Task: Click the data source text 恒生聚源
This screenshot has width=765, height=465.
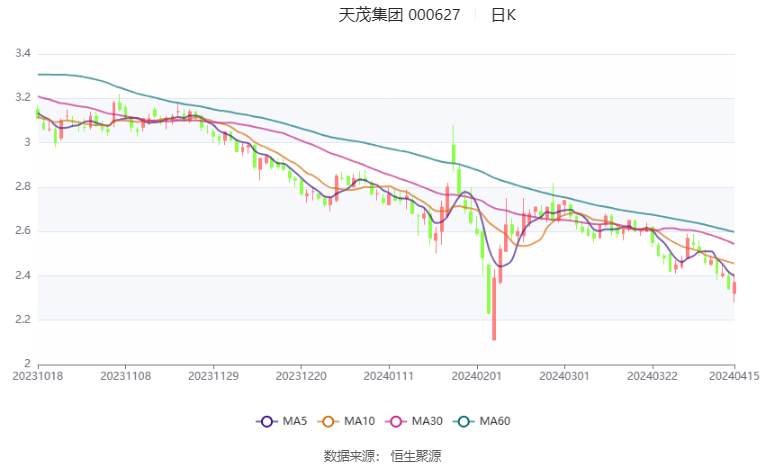Action: click(416, 456)
